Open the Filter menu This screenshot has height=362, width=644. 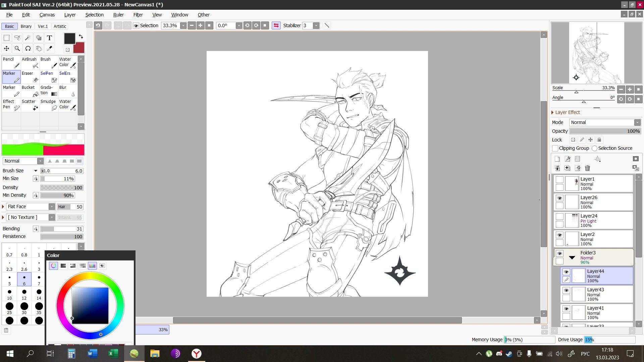138,15
